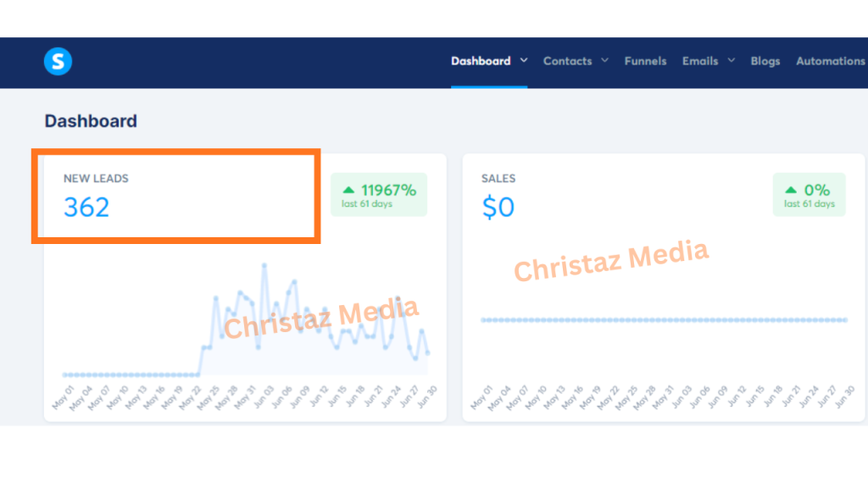This screenshot has width=868, height=488.
Task: Expand the Emails dropdown chevron
Action: coord(732,60)
